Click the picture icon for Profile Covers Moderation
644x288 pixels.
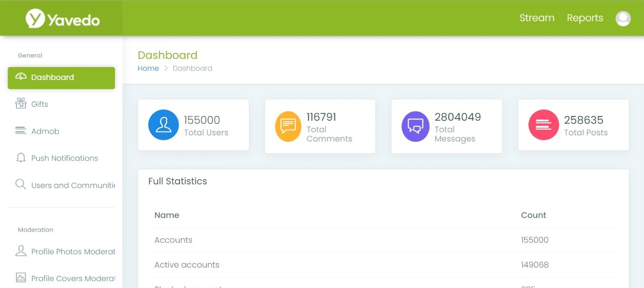point(21,278)
